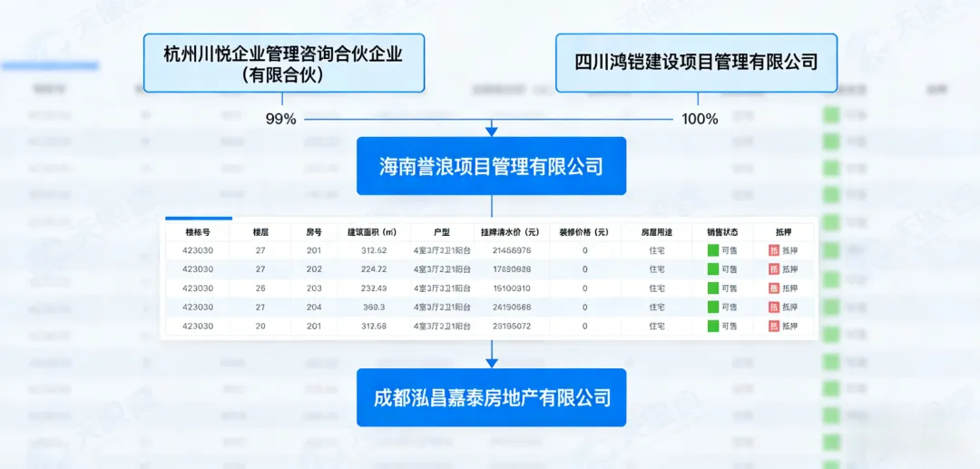This screenshot has height=469, width=980.
Task: Click 抵押 column header
Action: tap(783, 232)
